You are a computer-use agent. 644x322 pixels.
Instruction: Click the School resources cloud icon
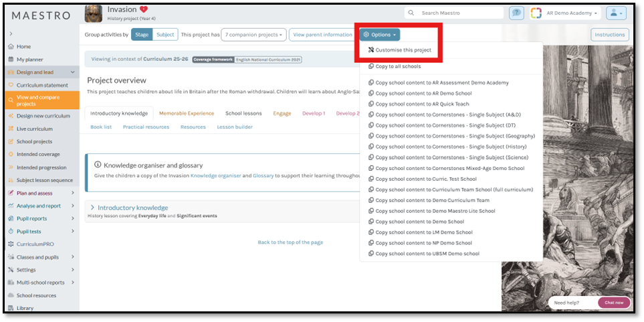[x=10, y=296]
